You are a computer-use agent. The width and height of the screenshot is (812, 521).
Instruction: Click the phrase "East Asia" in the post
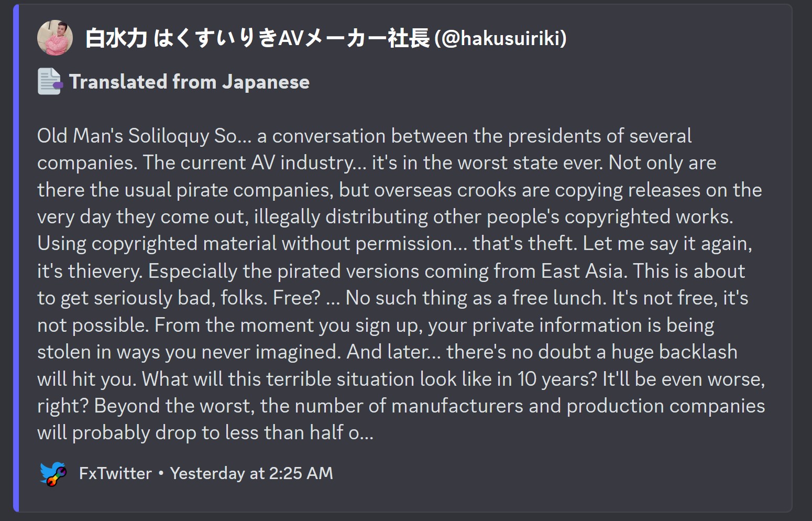tap(582, 271)
